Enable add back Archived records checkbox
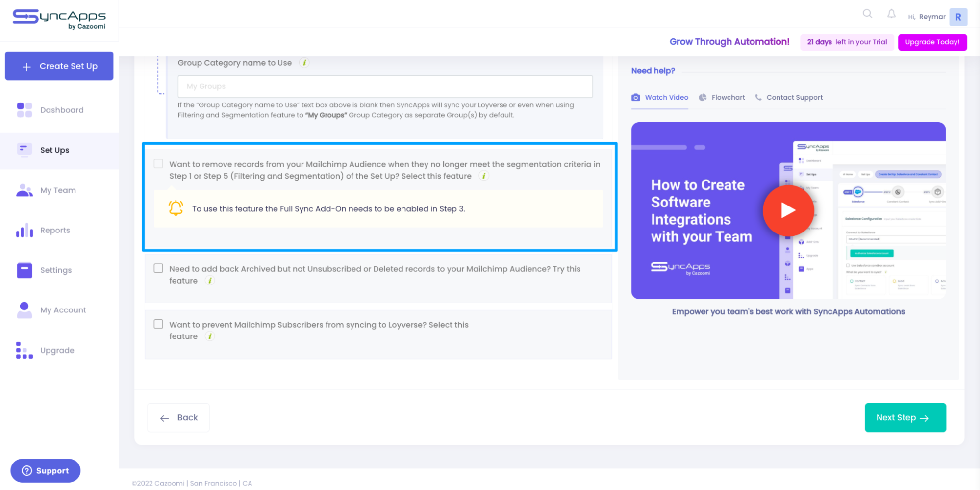Screen dimensions: 980x490 158,268
